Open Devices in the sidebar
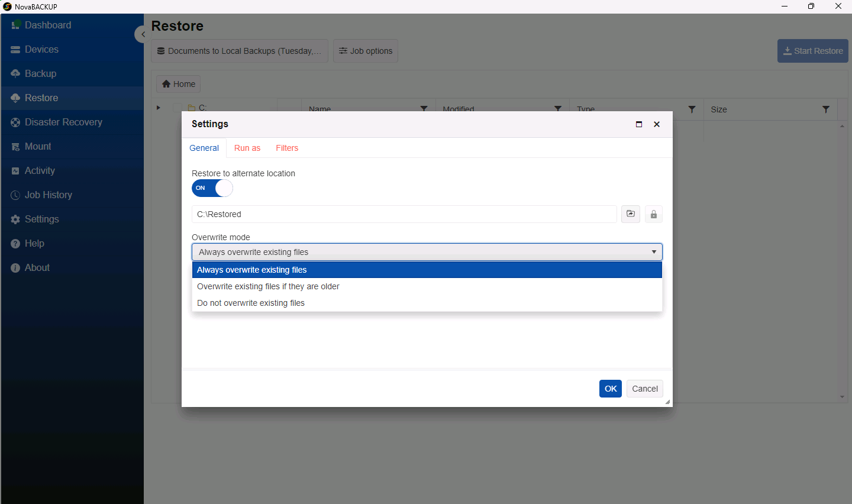Image resolution: width=852 pixels, height=504 pixels. (72, 50)
